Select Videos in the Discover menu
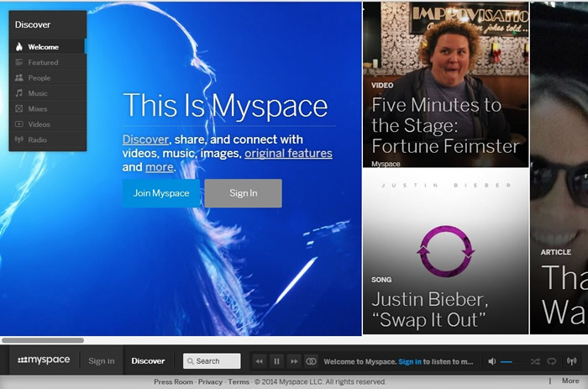The image size is (588, 389). pyautogui.click(x=39, y=124)
